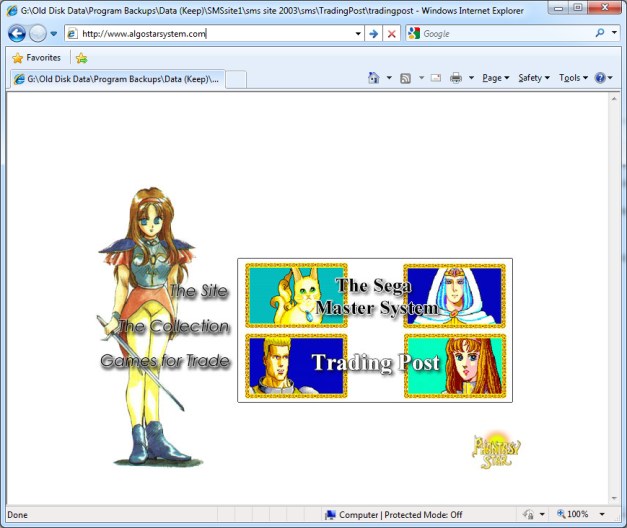This screenshot has width=627, height=528.
Task: Expand the address bar history dropdown
Action: 358,33
